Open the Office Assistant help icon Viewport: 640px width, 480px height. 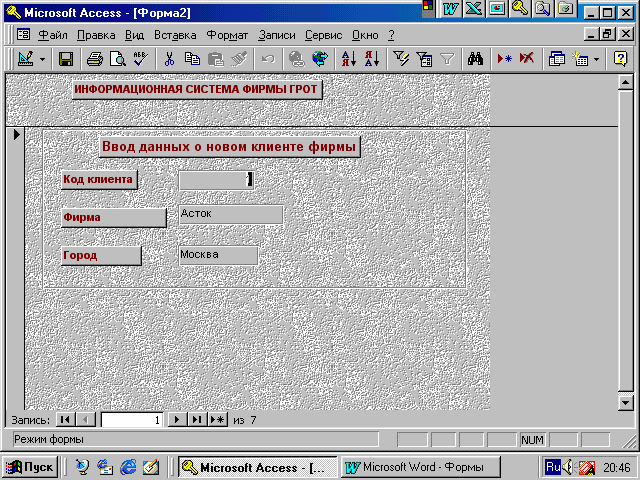click(x=620, y=59)
